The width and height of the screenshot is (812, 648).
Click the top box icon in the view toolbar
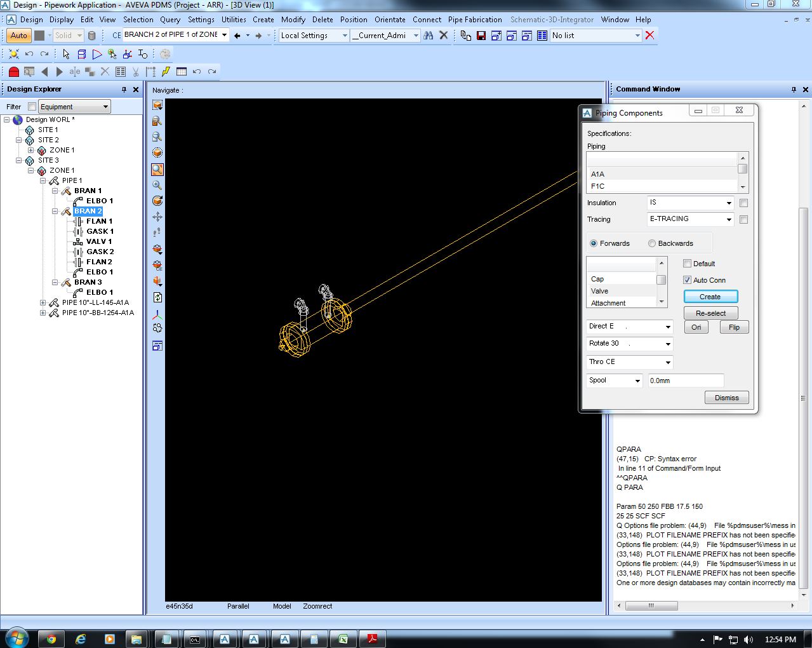157,105
